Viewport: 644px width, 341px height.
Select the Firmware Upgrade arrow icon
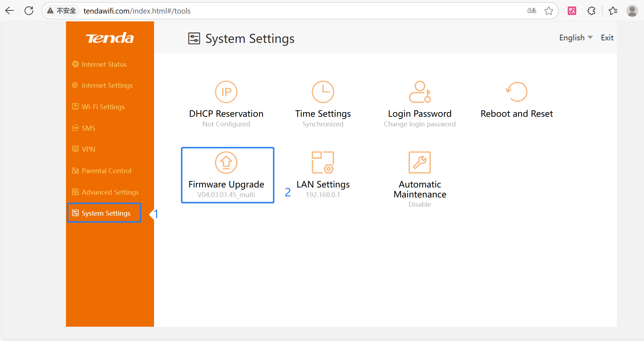click(x=226, y=162)
